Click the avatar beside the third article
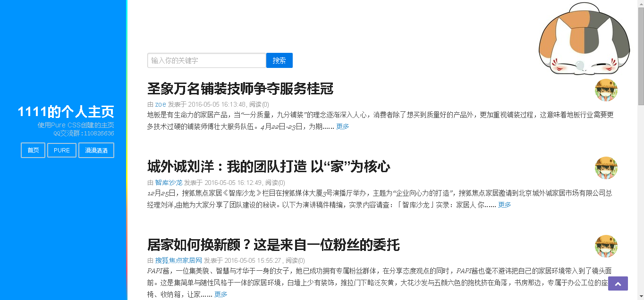 (x=606, y=246)
